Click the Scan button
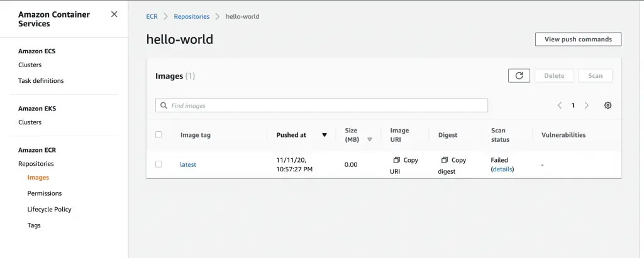 click(x=596, y=75)
